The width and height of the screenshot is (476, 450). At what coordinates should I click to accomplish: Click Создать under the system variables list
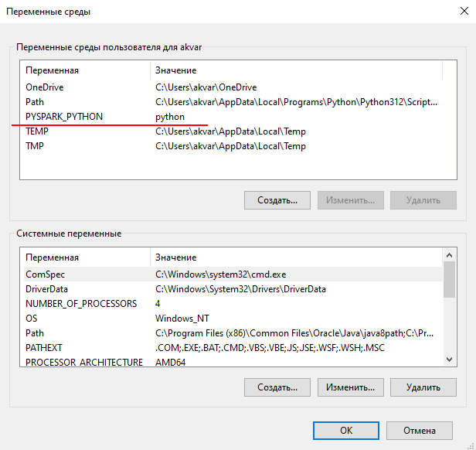[x=277, y=387]
